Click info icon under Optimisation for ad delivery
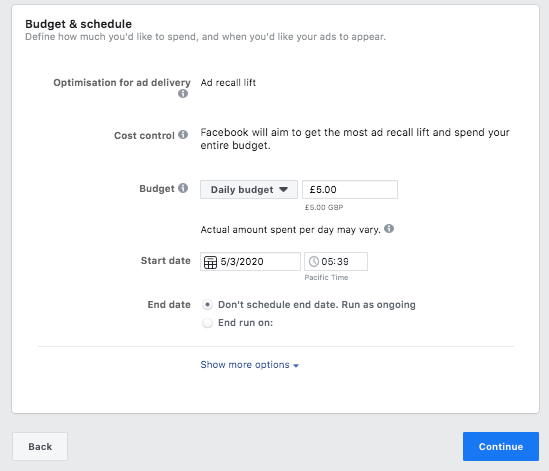 pyautogui.click(x=183, y=93)
